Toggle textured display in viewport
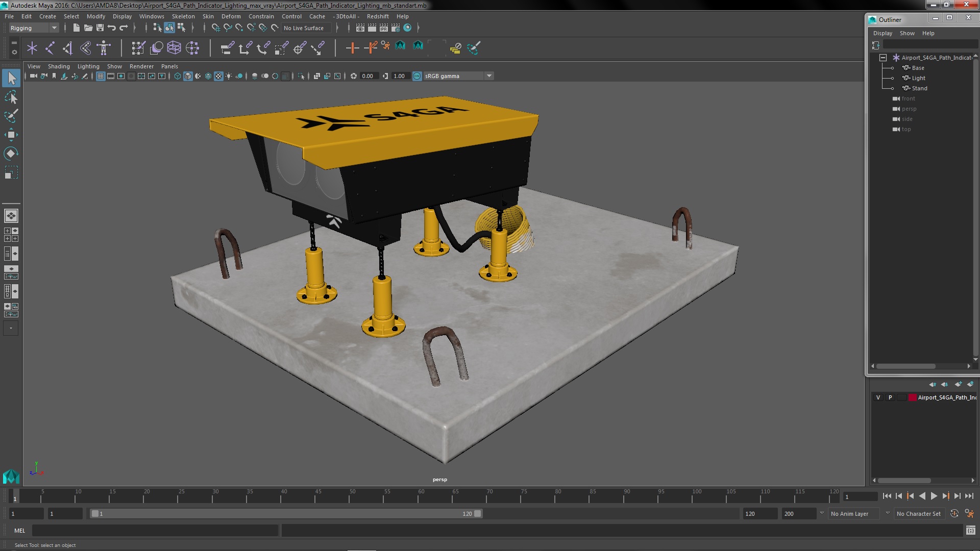This screenshot has height=551, width=980. point(218,76)
